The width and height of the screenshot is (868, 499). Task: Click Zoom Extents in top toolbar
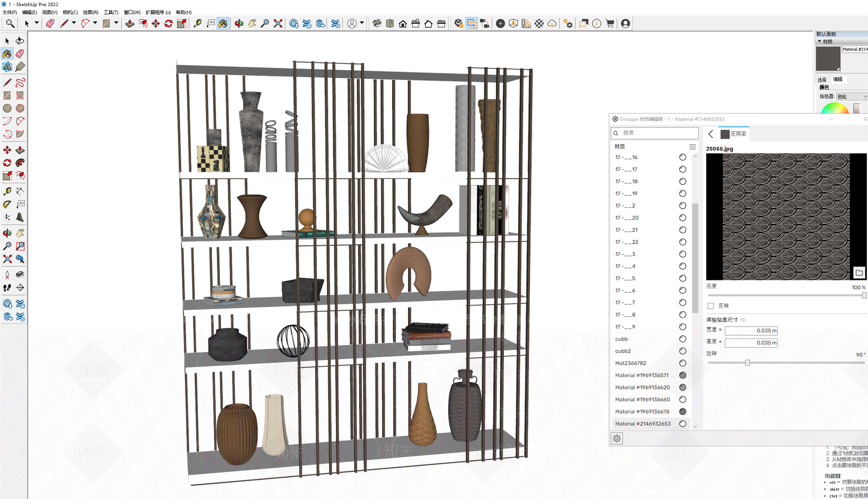tap(278, 23)
